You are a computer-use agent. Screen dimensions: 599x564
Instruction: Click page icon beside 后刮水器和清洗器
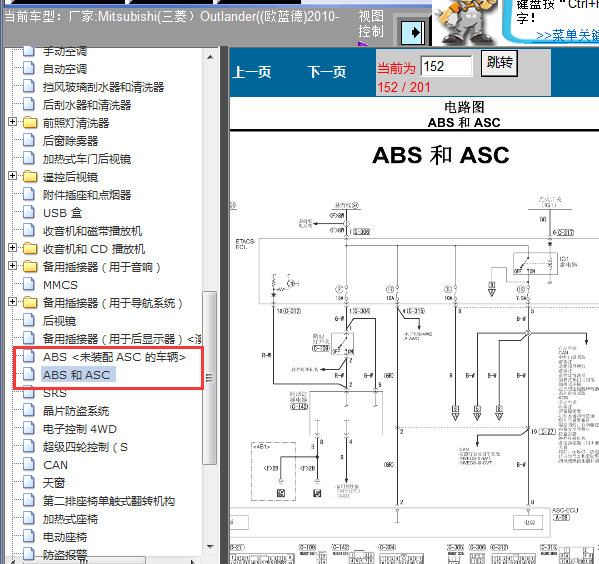tap(29, 104)
